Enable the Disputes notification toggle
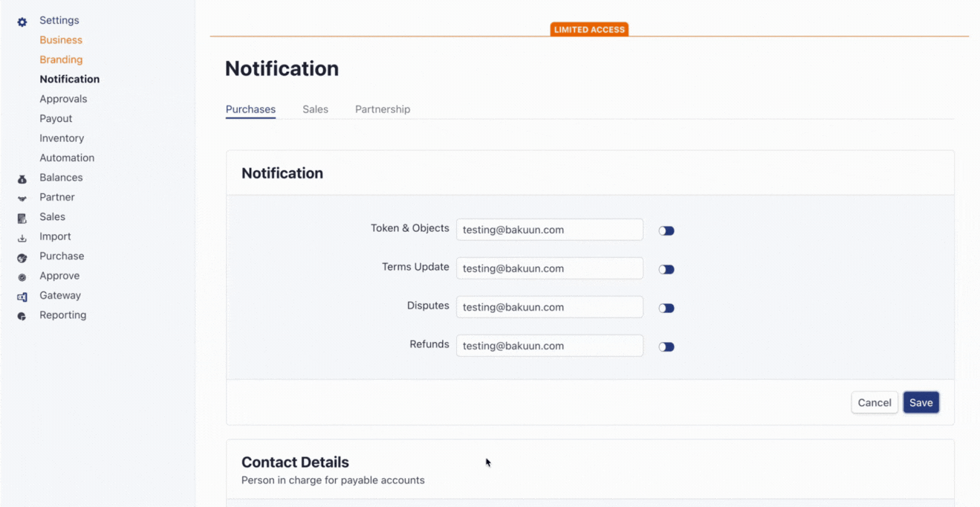The width and height of the screenshot is (980, 507). 666,307
